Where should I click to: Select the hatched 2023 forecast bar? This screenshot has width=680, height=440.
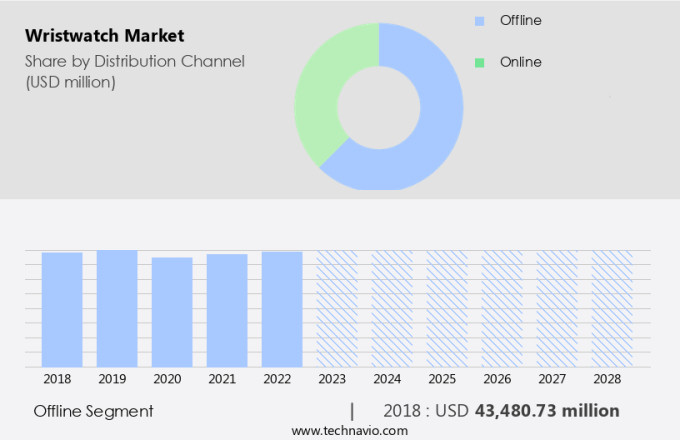[337, 309]
